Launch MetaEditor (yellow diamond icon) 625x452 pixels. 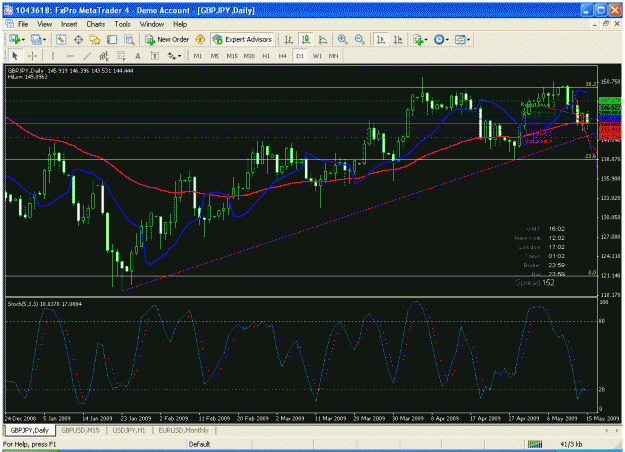point(200,39)
